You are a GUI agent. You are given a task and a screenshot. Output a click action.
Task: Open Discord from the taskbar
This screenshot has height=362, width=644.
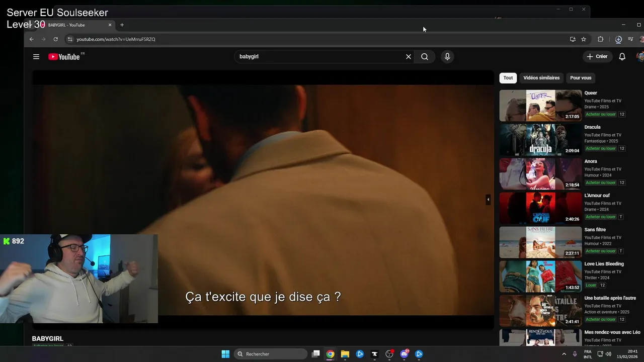pyautogui.click(x=404, y=354)
